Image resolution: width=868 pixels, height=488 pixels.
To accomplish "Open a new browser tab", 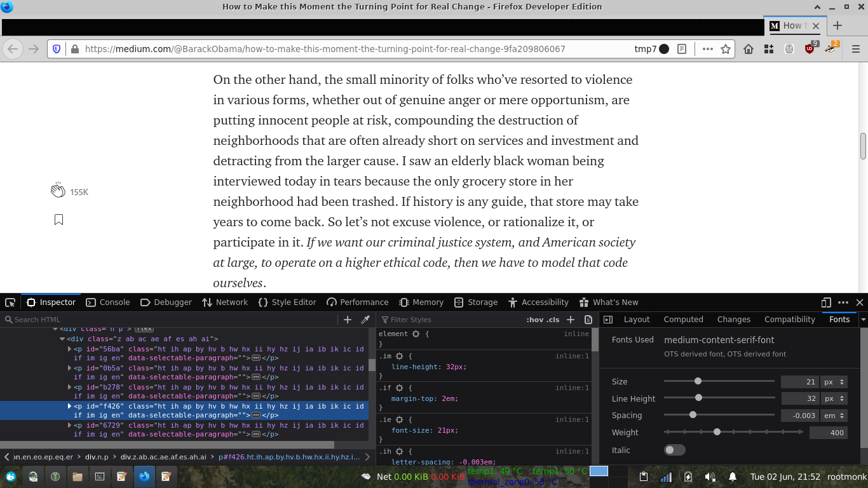I will tap(837, 26).
